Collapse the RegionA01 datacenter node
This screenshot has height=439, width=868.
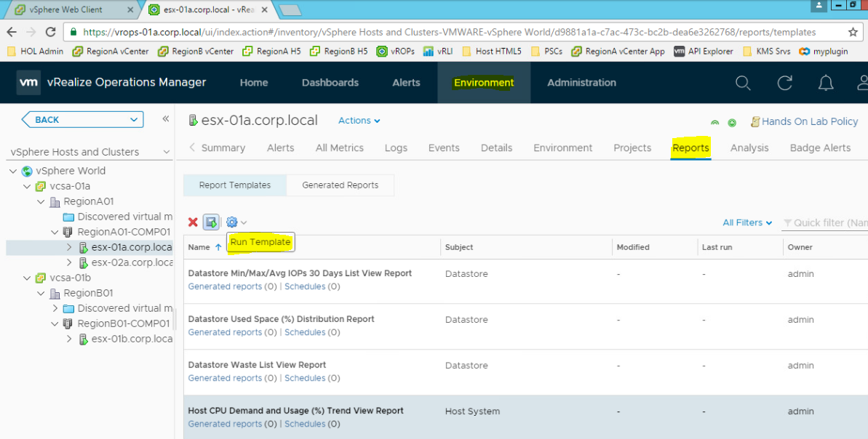(41, 202)
